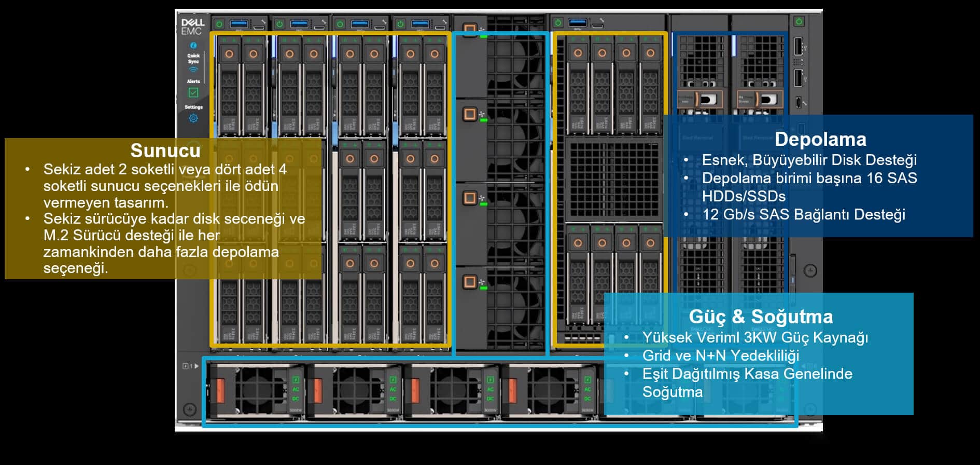
Task: Click the Sunucu heading
Action: point(165,151)
